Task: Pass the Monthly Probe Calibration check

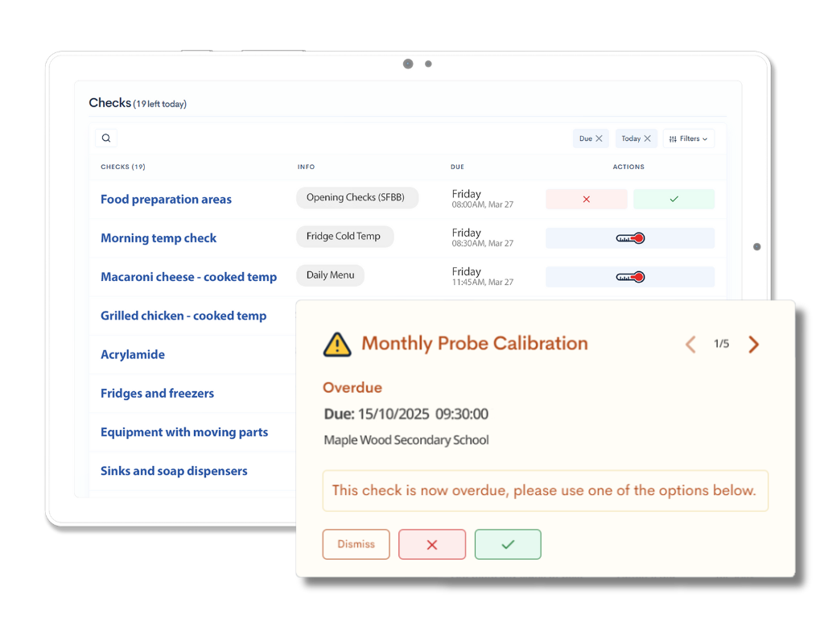Action: click(508, 545)
